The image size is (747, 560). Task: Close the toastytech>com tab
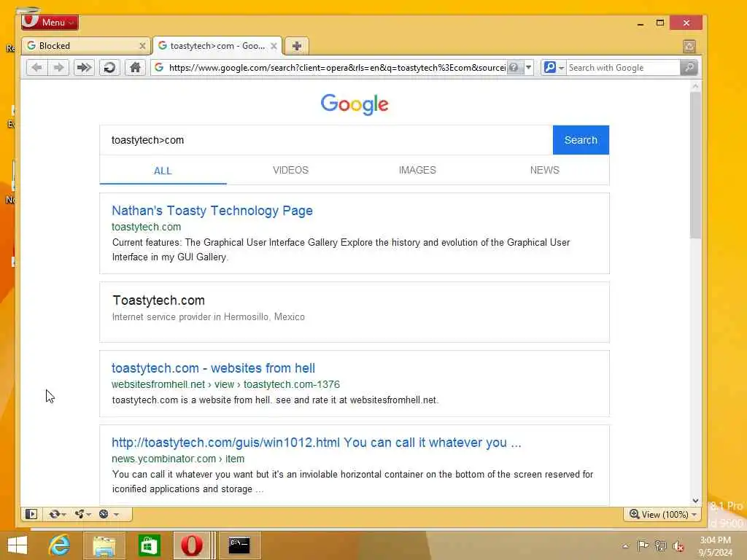pyautogui.click(x=274, y=46)
